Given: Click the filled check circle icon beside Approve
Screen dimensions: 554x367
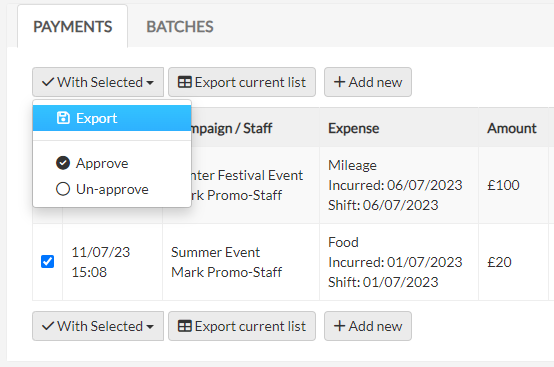Looking at the screenshot, I should tap(63, 163).
